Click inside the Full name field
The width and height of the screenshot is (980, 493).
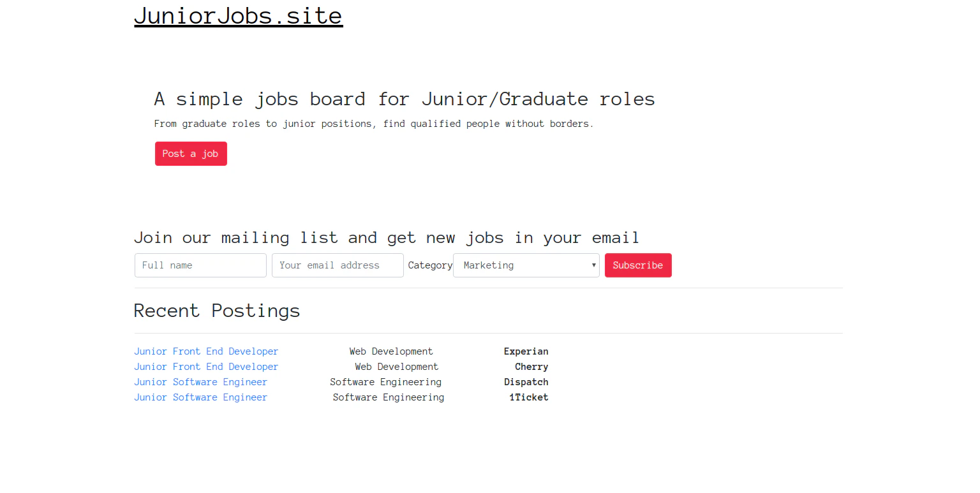pyautogui.click(x=200, y=265)
